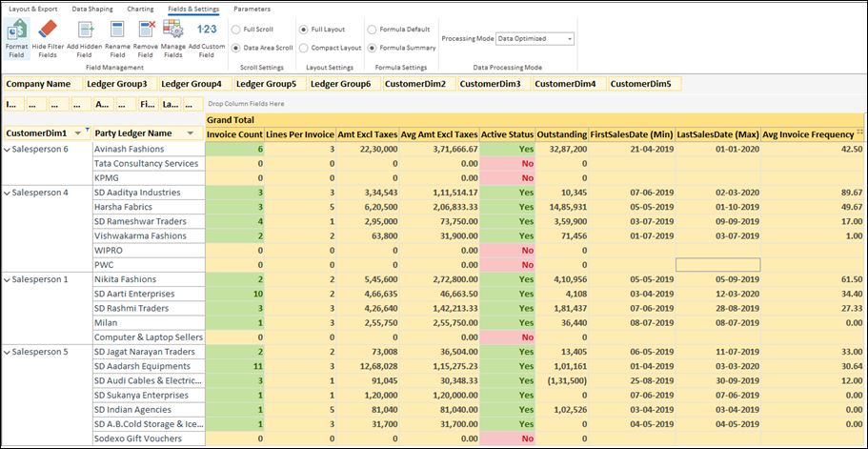Image resolution: width=868 pixels, height=449 pixels.
Task: Click the Add Hidden Field icon
Action: click(86, 31)
